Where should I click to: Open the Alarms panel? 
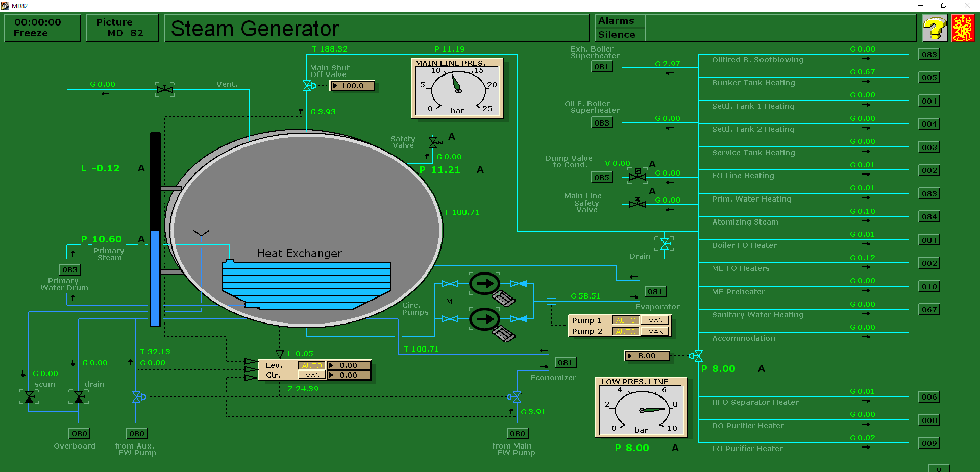click(617, 21)
